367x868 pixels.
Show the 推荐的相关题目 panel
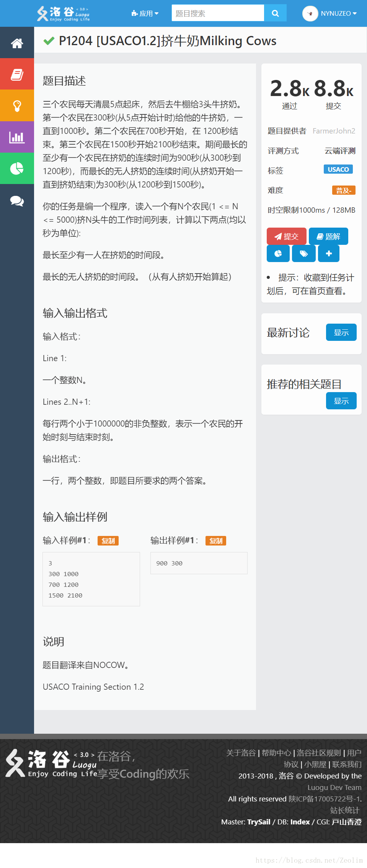tap(341, 401)
